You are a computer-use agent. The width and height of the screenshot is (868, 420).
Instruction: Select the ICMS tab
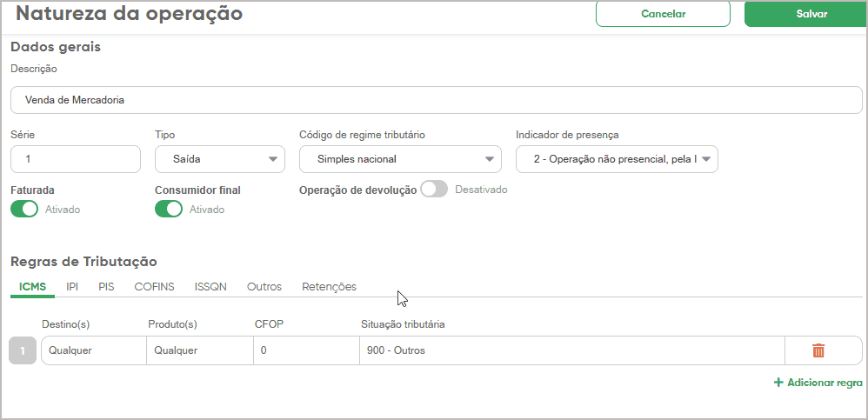point(33,287)
